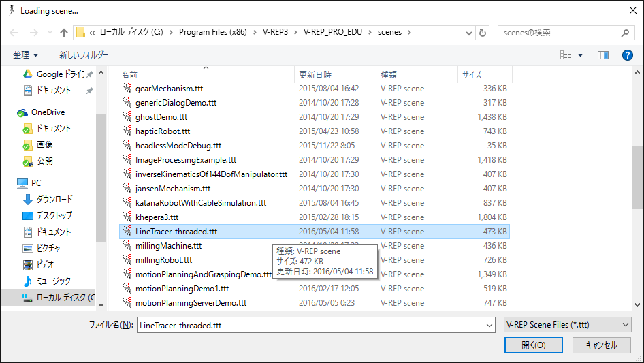
Task: Select motionPlanningAndGraspingDemo.ttt file
Action: point(204,274)
